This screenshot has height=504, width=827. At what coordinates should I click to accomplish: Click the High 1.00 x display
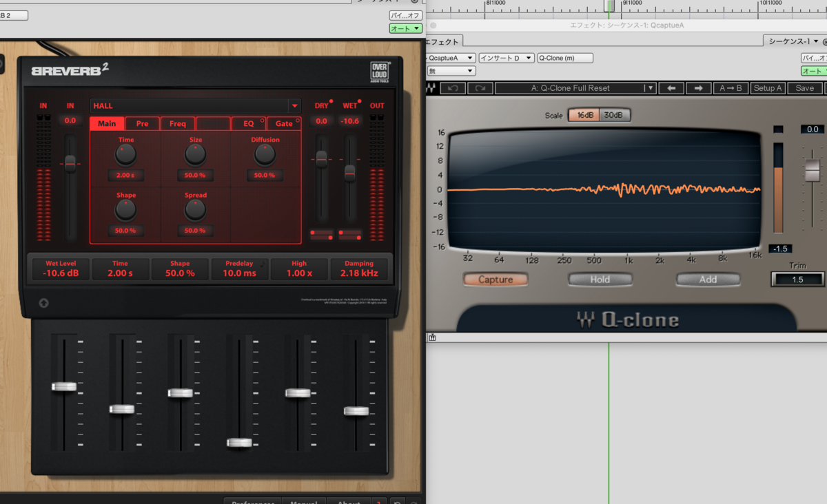(x=299, y=269)
